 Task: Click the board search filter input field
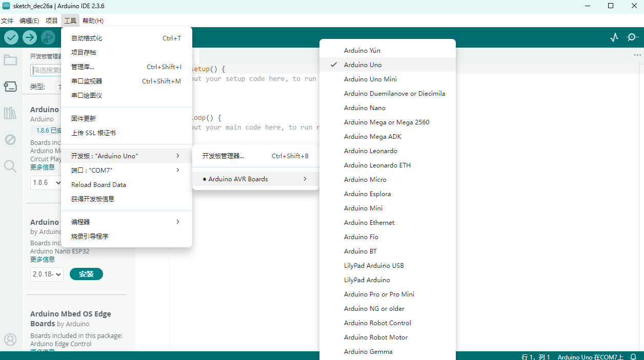click(46, 70)
